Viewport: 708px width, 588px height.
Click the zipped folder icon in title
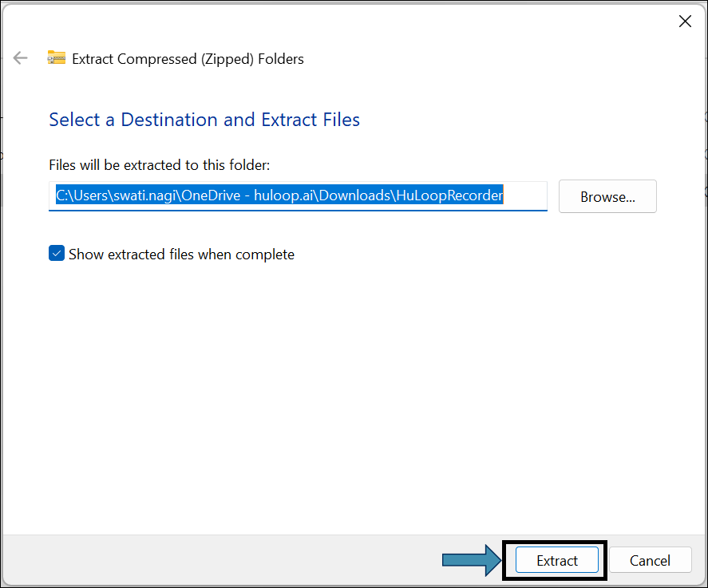56,58
